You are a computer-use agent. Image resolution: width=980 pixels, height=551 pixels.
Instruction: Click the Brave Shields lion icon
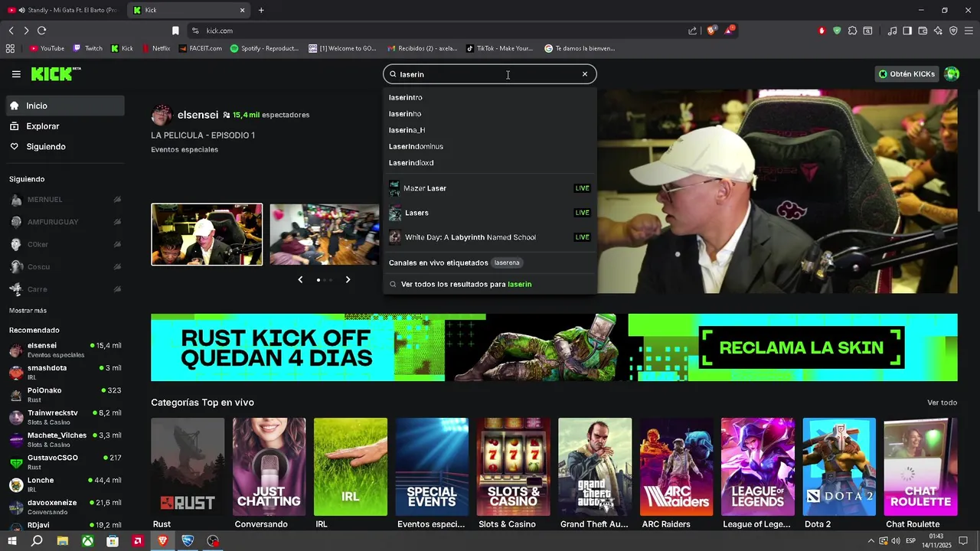click(x=712, y=31)
